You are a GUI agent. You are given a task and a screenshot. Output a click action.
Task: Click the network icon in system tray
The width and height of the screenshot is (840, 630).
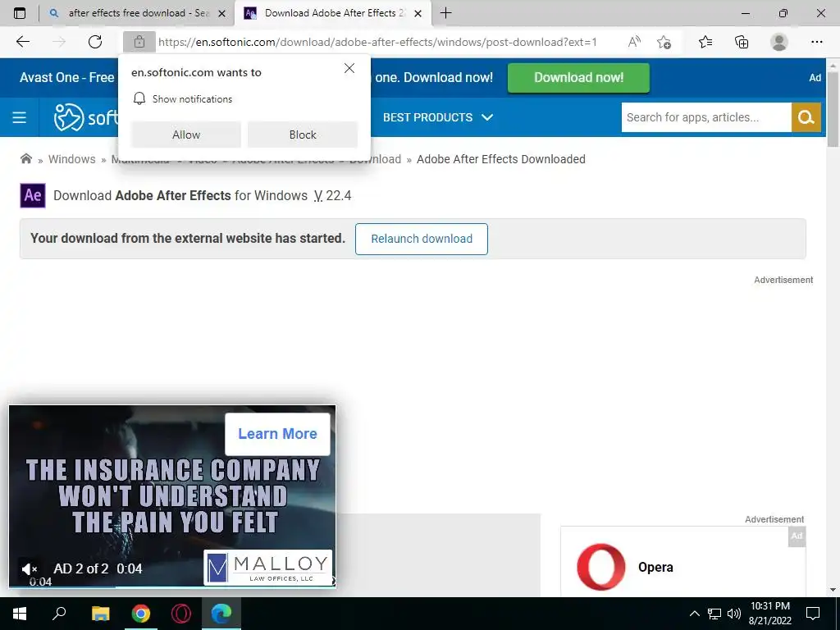click(714, 614)
